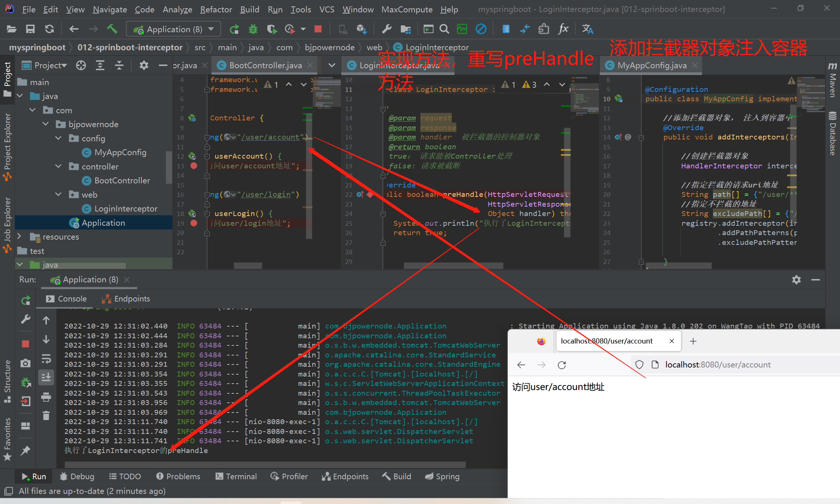This screenshot has width=840, height=504.
Task: Expand the resources folder
Action: coord(19,237)
